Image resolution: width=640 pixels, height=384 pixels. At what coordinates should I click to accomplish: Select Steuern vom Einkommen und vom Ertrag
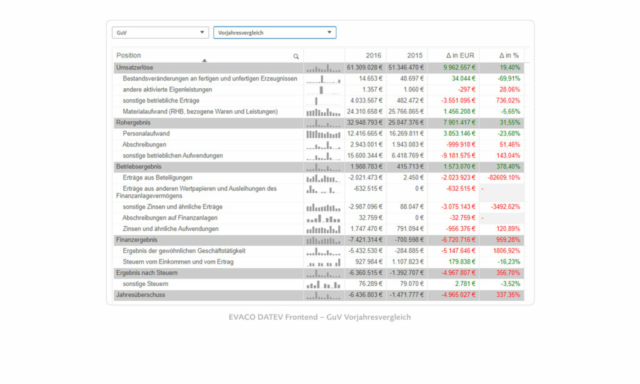319,262
